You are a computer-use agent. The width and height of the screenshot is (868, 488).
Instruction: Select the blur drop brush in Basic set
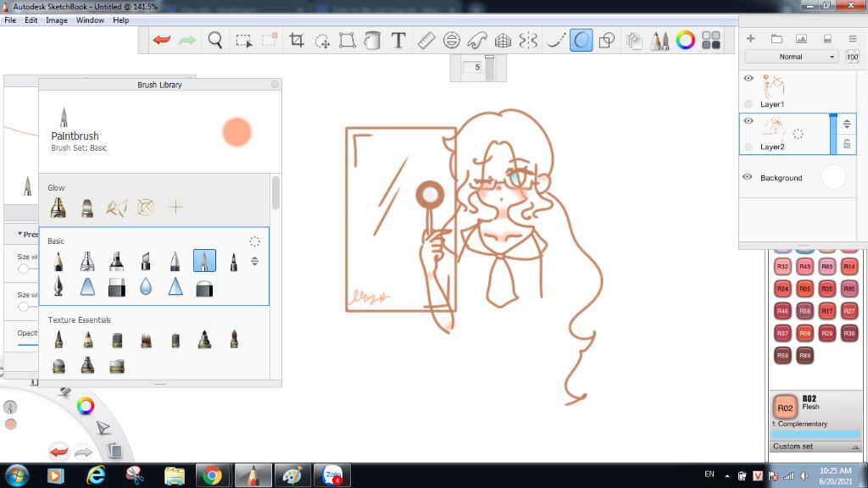tap(146, 287)
